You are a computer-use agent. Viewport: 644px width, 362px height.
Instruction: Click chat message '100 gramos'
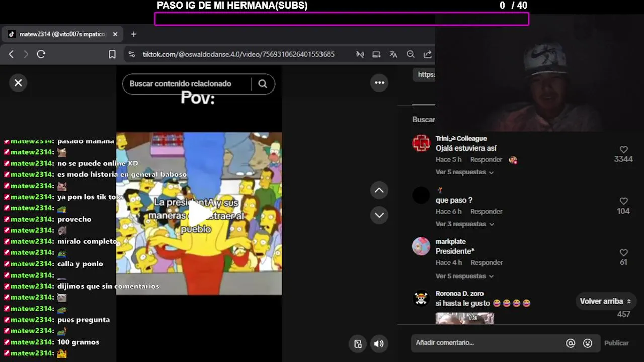click(x=78, y=342)
